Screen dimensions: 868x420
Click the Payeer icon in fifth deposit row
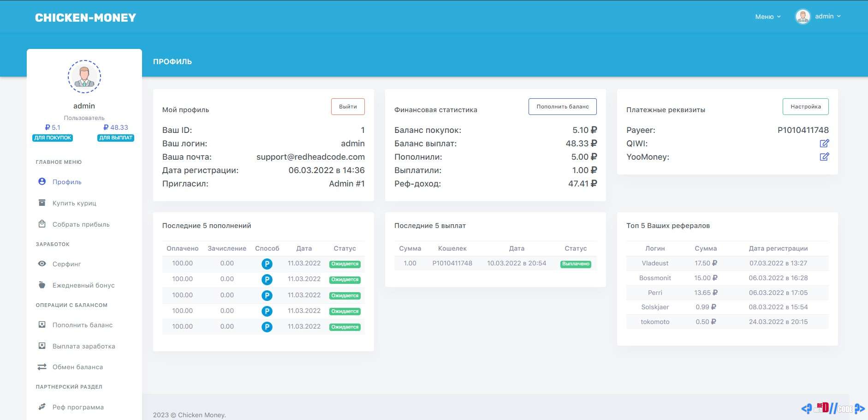(x=267, y=327)
